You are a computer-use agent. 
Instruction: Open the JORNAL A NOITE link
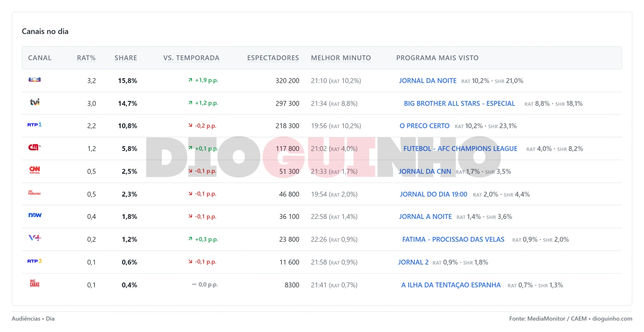tap(425, 216)
